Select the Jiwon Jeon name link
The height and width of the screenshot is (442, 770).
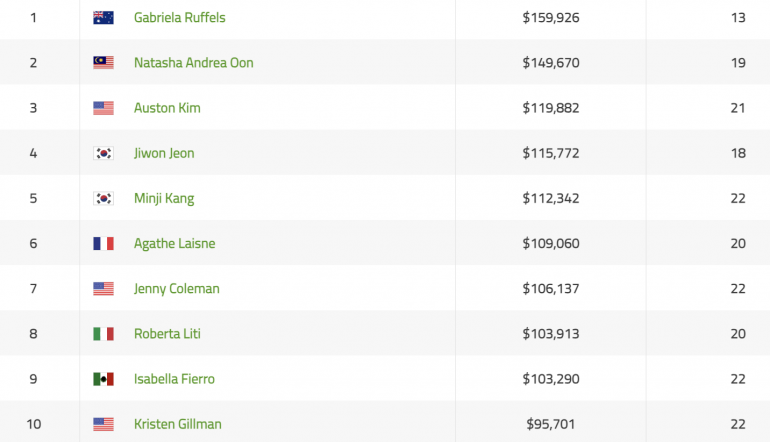(164, 153)
